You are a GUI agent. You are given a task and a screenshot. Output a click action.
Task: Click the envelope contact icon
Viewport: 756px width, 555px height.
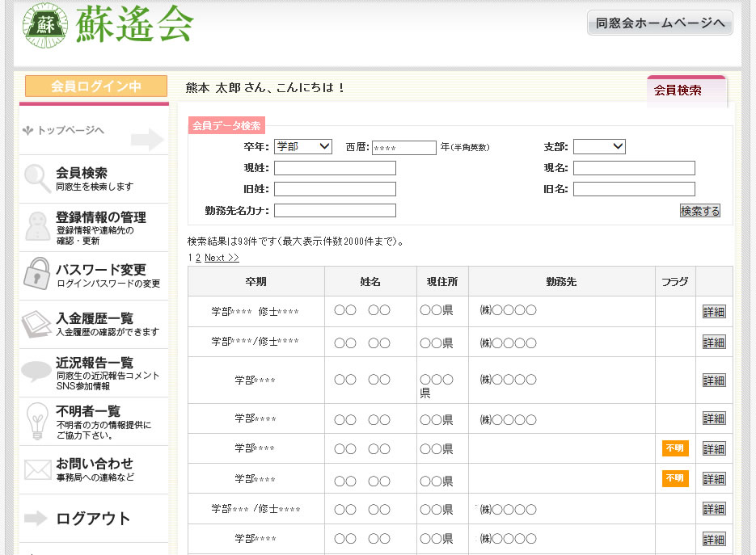(x=37, y=469)
